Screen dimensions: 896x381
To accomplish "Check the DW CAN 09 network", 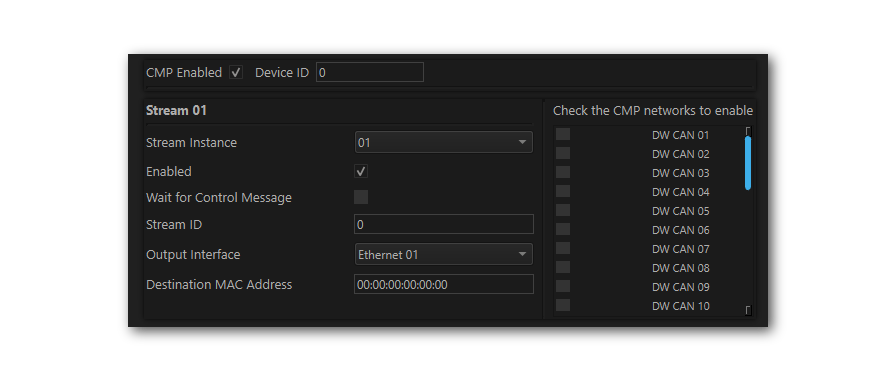I will coord(563,286).
